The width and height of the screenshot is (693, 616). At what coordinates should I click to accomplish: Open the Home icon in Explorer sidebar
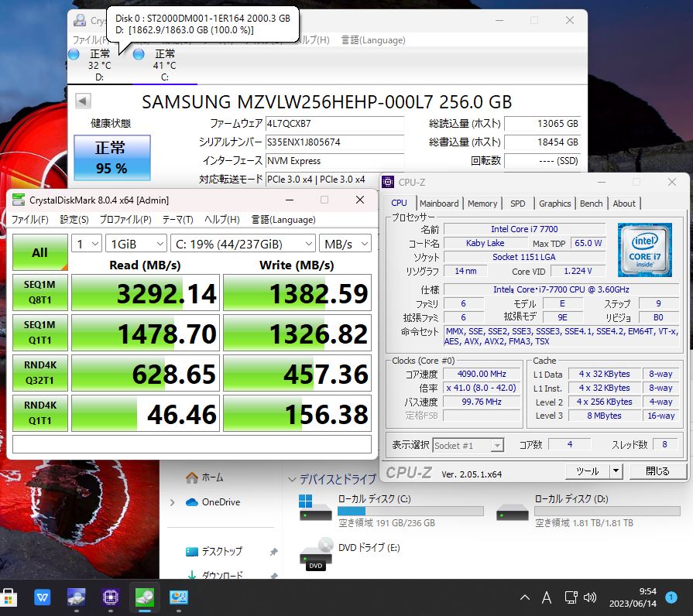tap(192, 477)
